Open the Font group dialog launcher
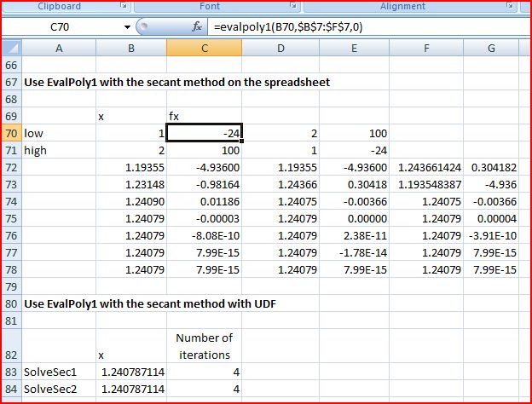 (293, 5)
